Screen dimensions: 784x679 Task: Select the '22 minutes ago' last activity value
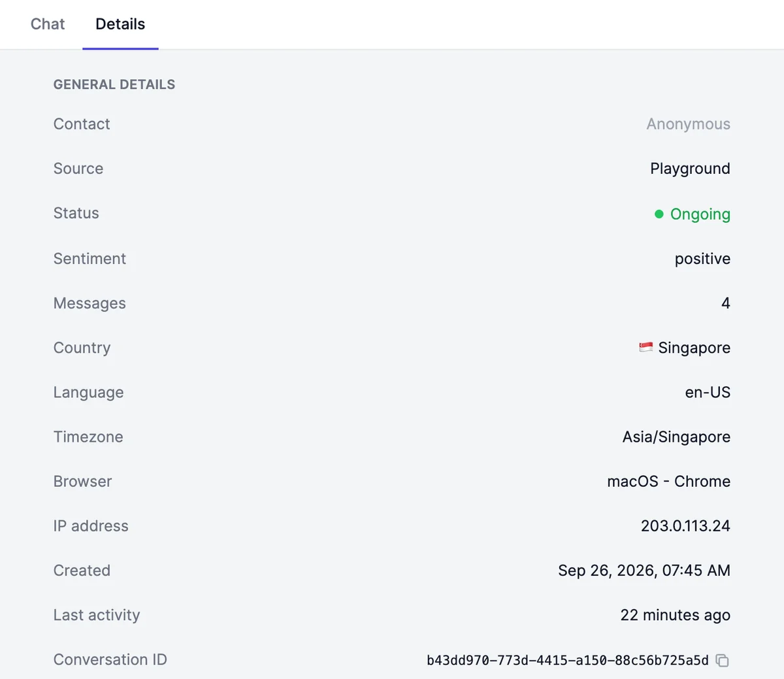(676, 615)
